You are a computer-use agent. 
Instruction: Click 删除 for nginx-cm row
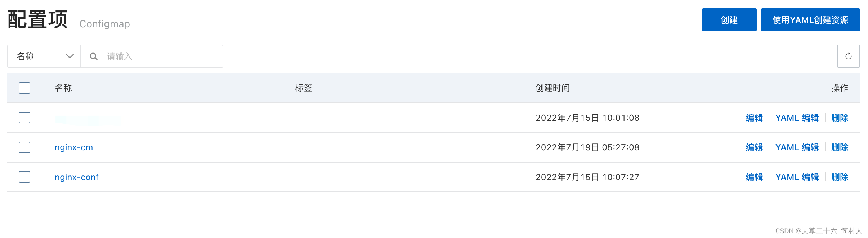pyautogui.click(x=840, y=147)
